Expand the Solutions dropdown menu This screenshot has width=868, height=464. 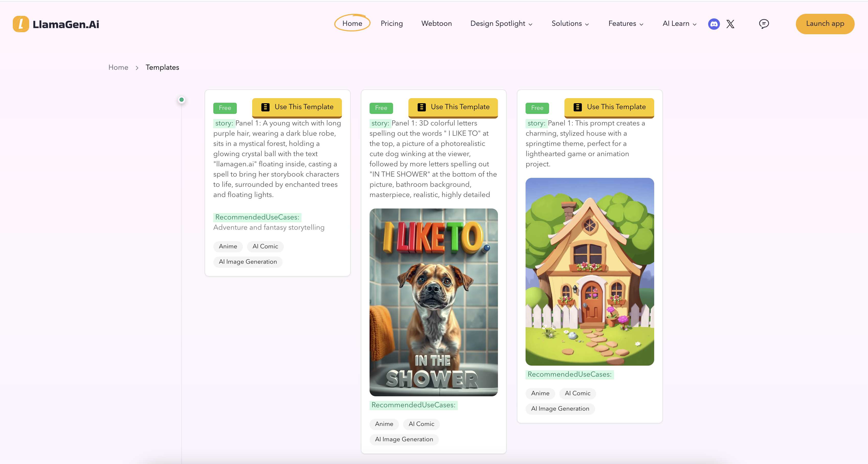click(570, 24)
